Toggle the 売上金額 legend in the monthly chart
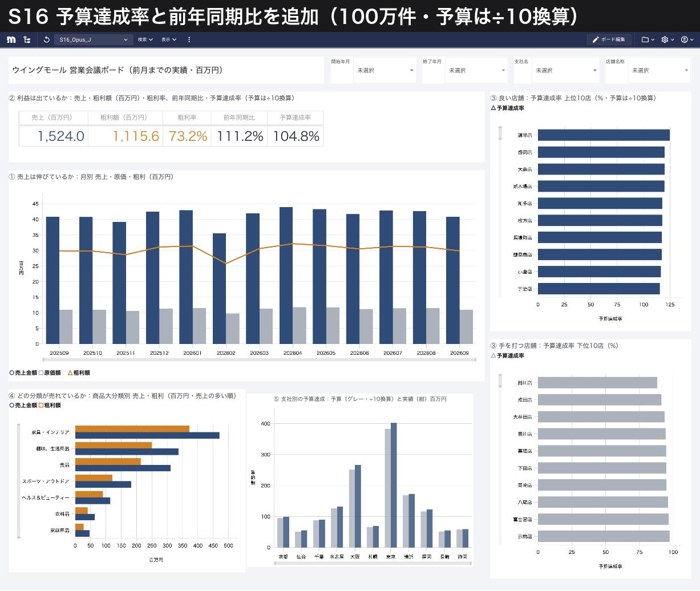 tap(23, 373)
